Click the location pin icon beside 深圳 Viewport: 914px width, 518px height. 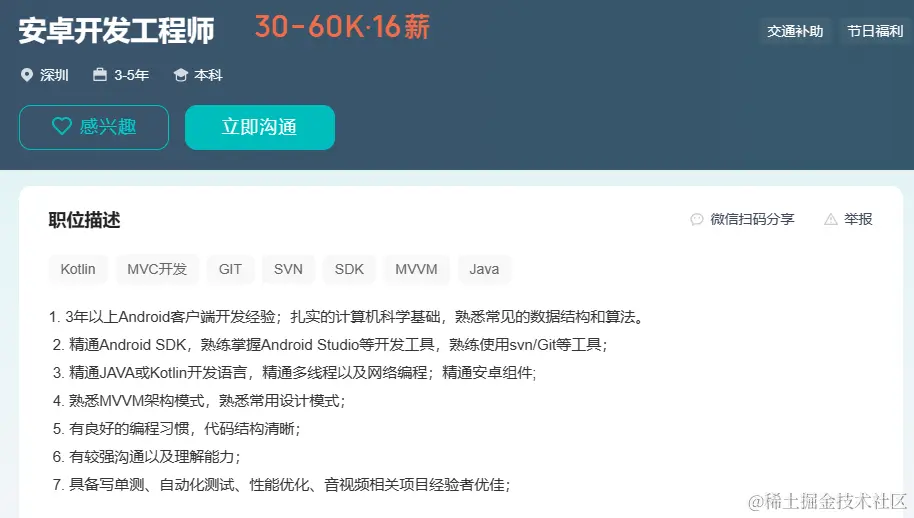(x=27, y=75)
